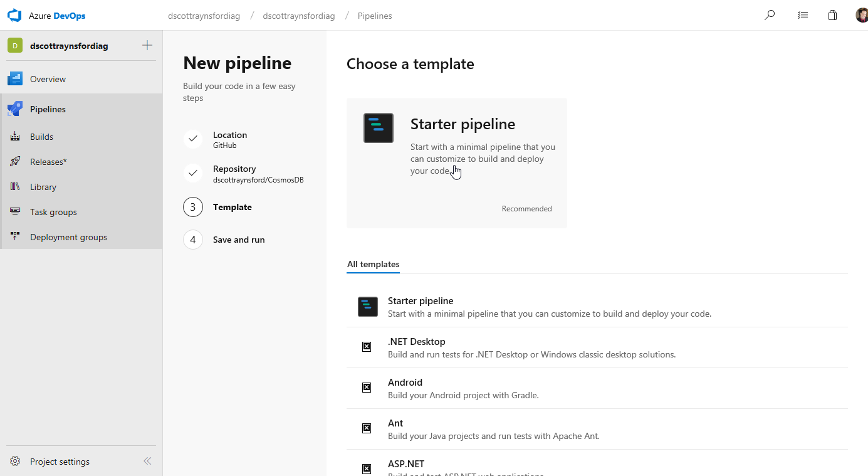Viewport: 868px width, 476px height.
Task: Click the plus icon beside project name
Action: [147, 45]
